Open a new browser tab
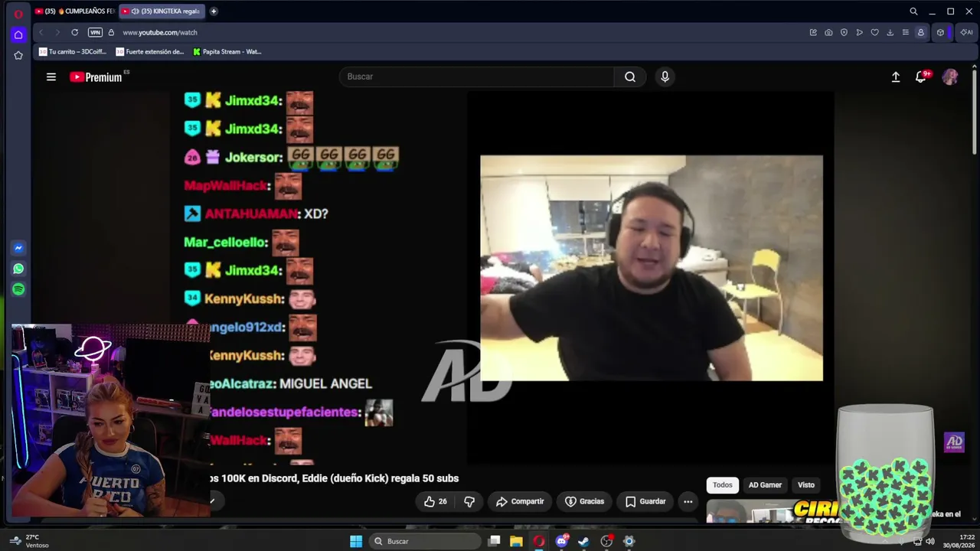 pyautogui.click(x=214, y=11)
